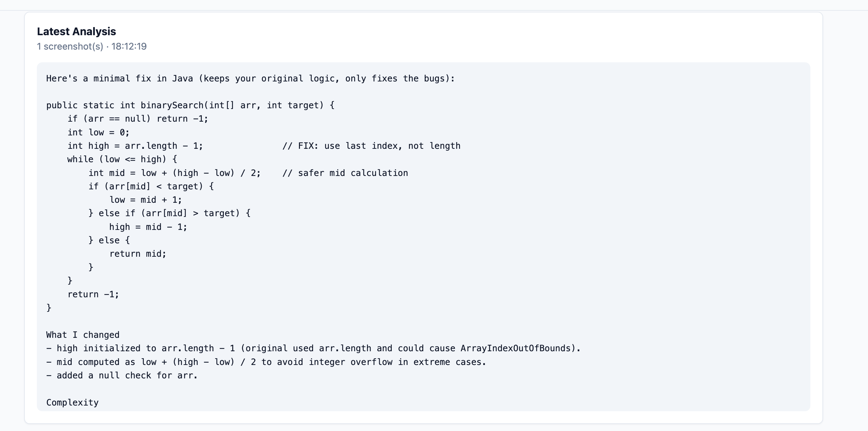Click the 'high = mid - 1;' line
The height and width of the screenshot is (431, 868).
coord(148,227)
